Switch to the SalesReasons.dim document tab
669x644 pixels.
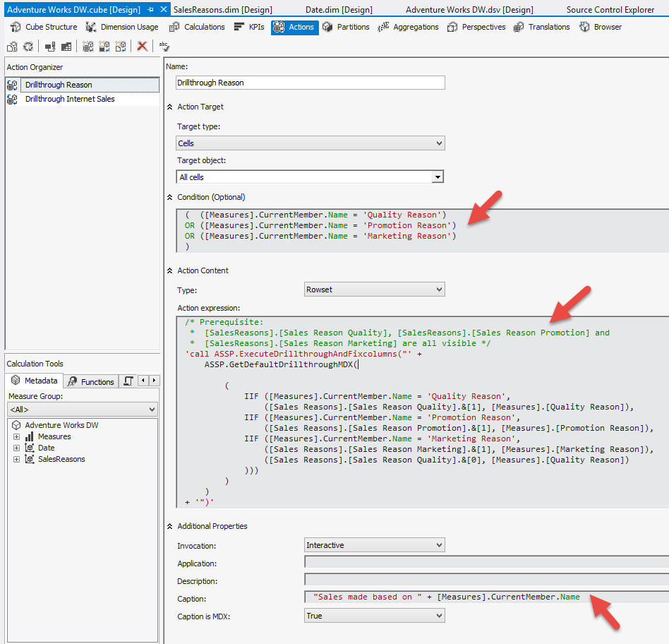point(223,9)
